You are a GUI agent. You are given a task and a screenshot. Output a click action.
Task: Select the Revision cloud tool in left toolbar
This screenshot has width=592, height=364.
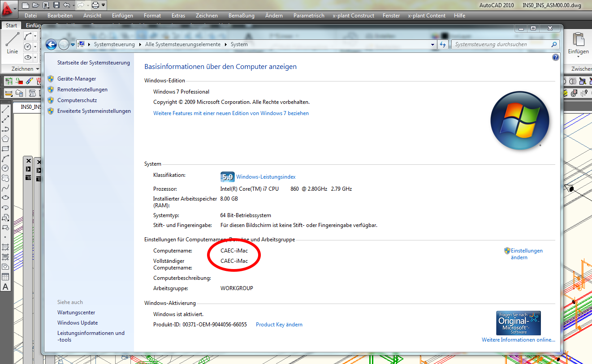(x=5, y=178)
